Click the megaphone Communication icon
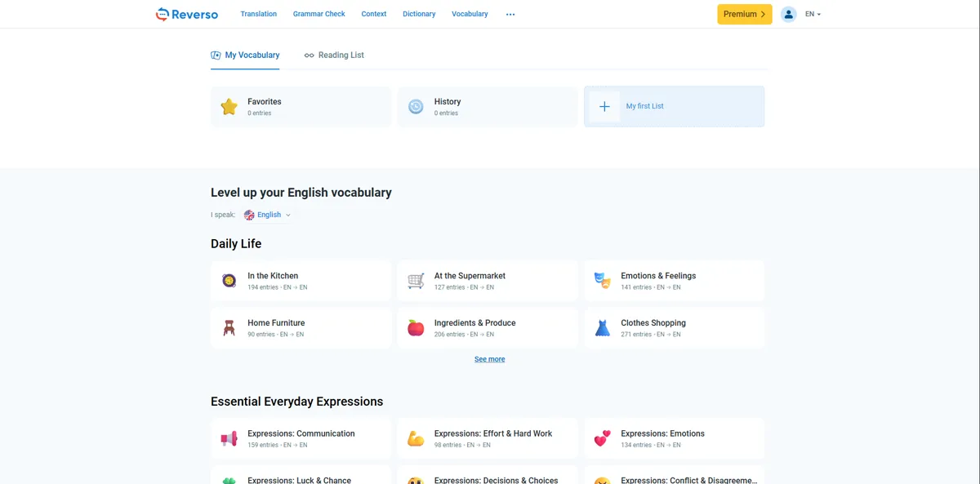 click(x=229, y=439)
